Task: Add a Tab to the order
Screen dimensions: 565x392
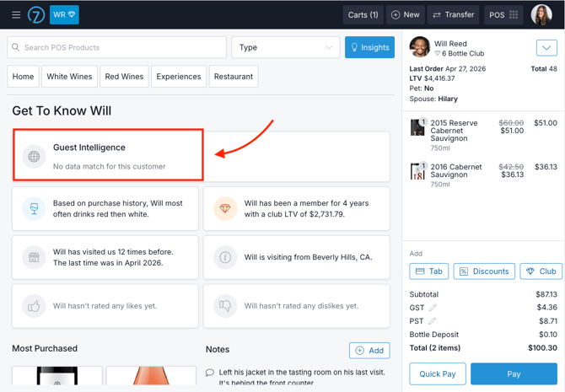Action: point(428,271)
